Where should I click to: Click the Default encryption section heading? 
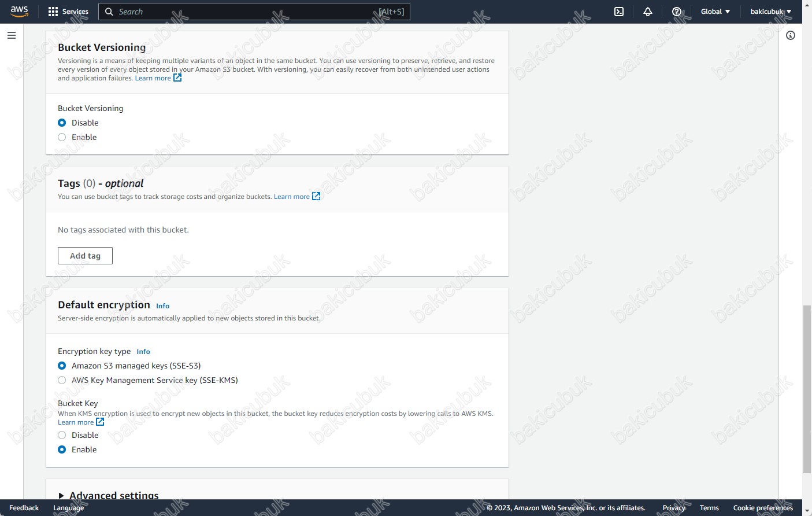point(104,305)
